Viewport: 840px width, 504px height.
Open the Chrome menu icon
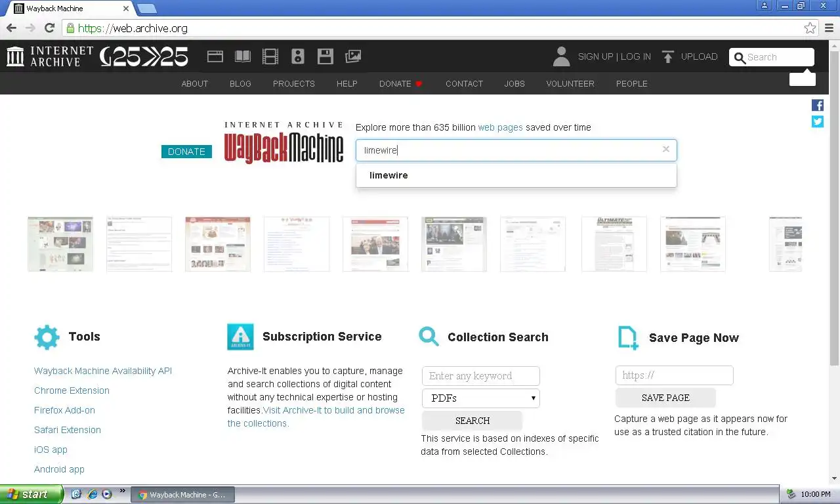coord(830,28)
